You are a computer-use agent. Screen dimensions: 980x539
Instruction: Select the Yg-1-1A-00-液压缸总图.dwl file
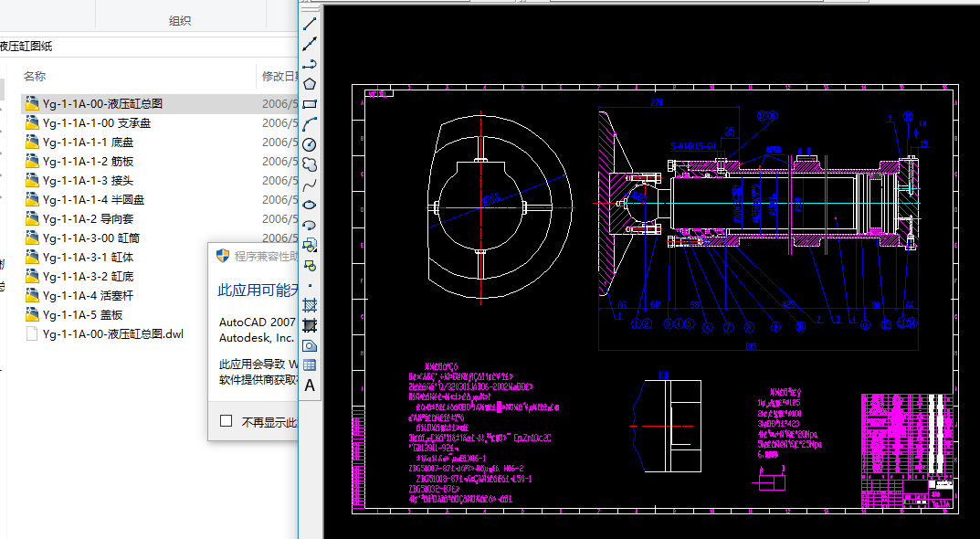click(x=112, y=334)
